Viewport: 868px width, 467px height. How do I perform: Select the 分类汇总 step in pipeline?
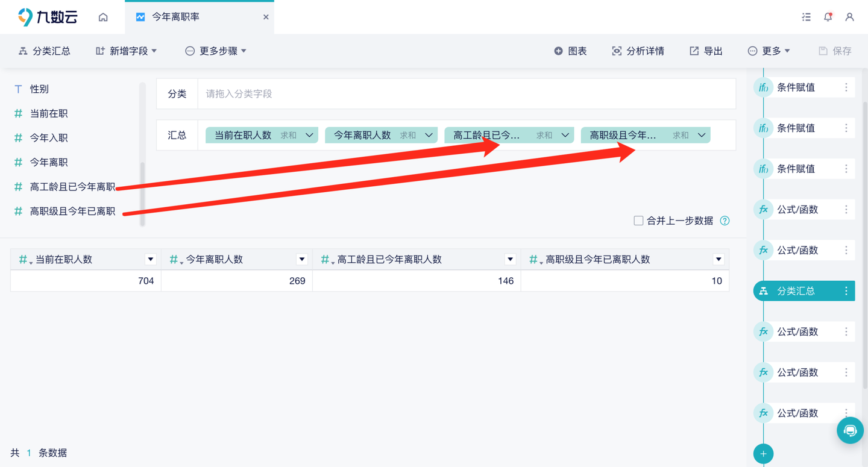tap(804, 291)
